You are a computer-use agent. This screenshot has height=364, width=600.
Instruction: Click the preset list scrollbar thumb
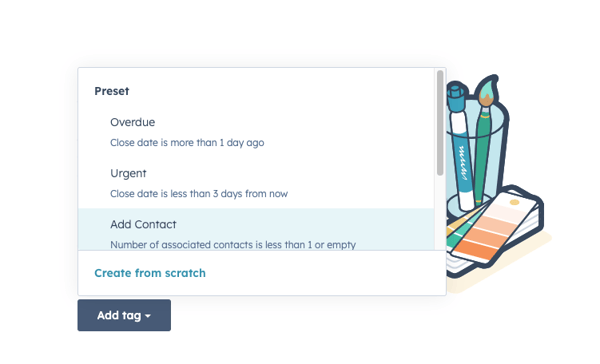[x=440, y=122]
